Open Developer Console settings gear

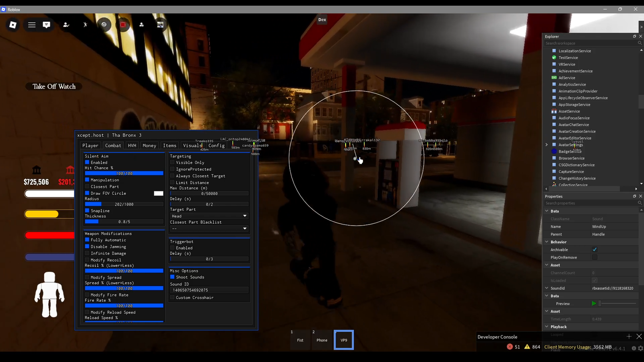tap(640, 348)
